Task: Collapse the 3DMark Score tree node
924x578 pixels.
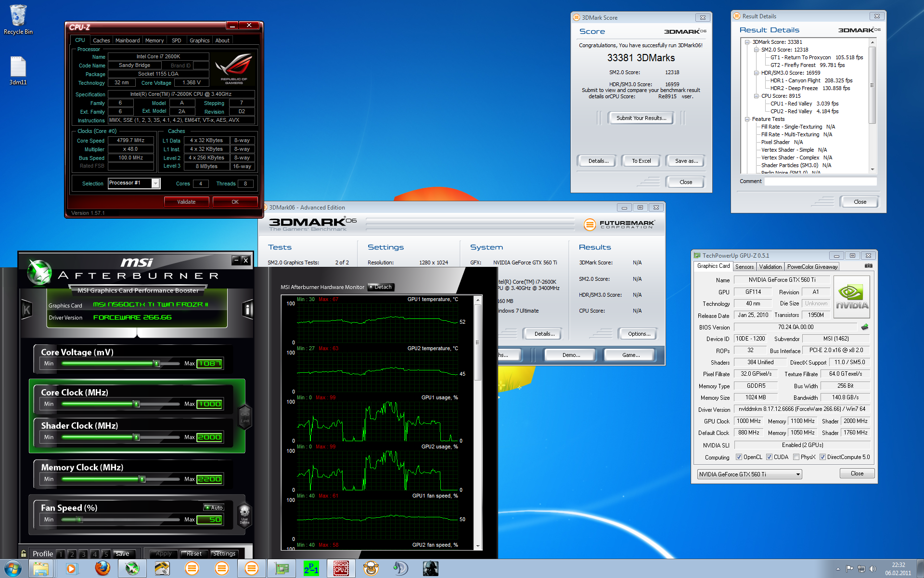Action: point(747,42)
